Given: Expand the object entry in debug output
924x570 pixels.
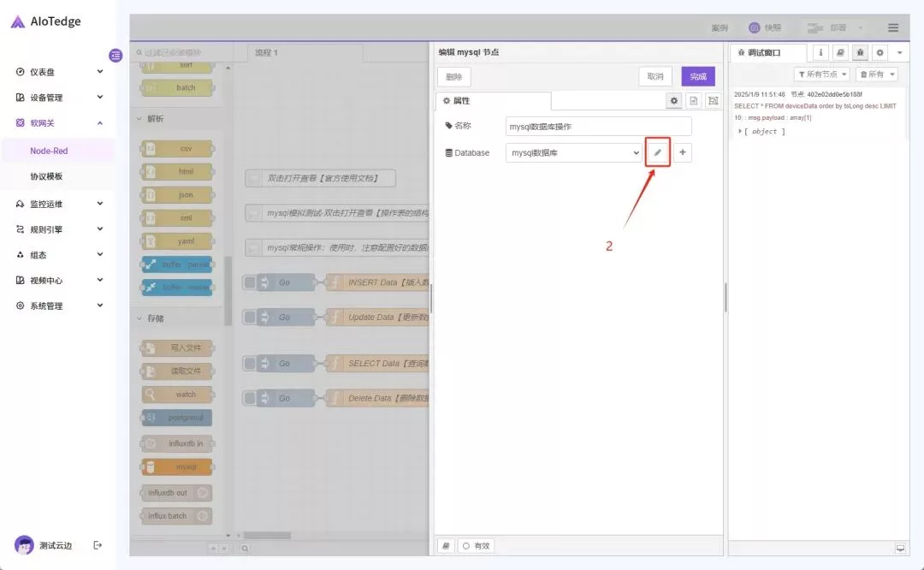Looking at the screenshot, I should 740,131.
